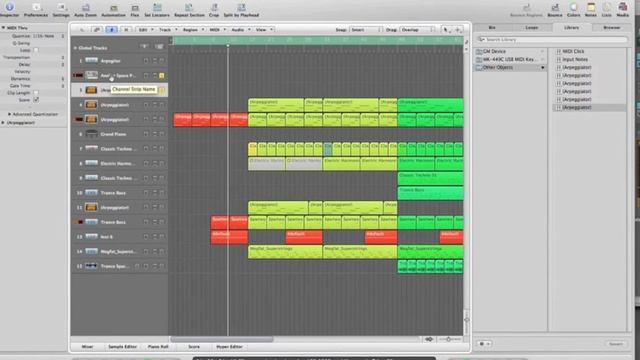The image size is (640, 360).
Task: Open the Score editor tab
Action: pyautogui.click(x=194, y=347)
